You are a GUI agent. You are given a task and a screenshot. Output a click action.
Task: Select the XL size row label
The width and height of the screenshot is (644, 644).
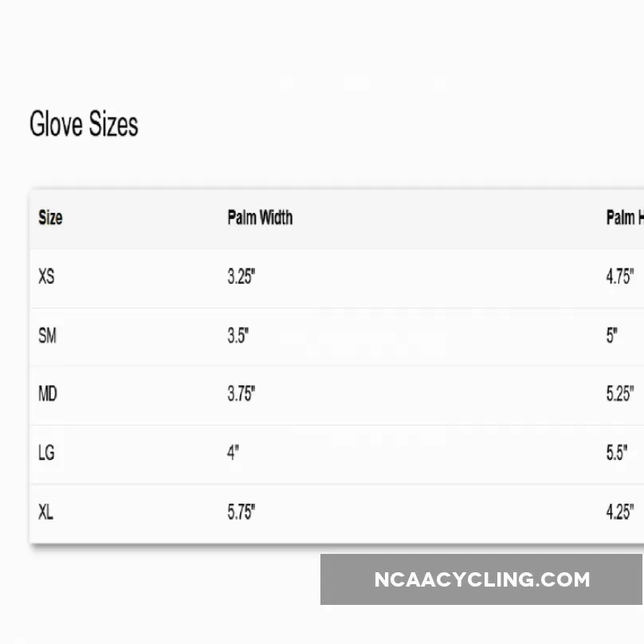pyautogui.click(x=46, y=512)
